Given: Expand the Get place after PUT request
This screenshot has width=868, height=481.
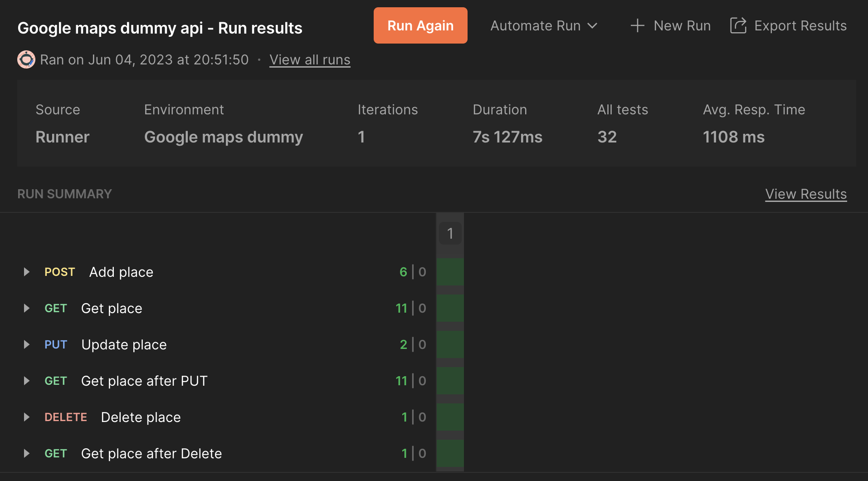Looking at the screenshot, I should coord(26,381).
